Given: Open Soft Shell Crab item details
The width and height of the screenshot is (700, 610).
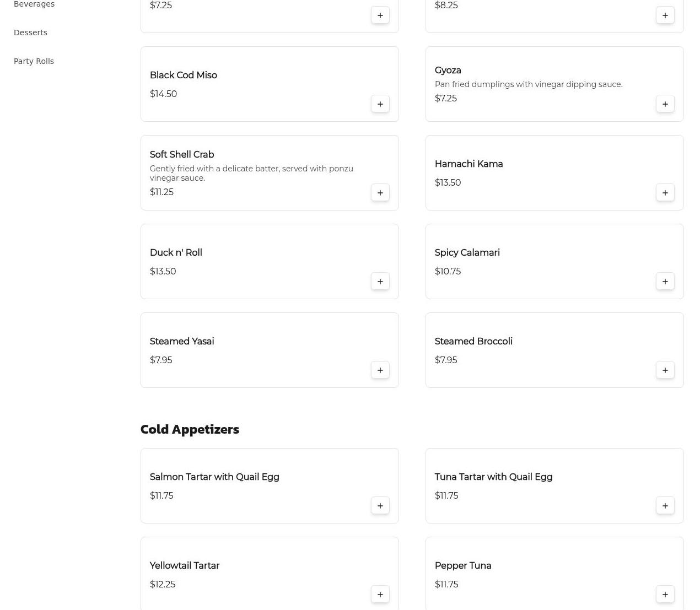Looking at the screenshot, I should [x=182, y=155].
